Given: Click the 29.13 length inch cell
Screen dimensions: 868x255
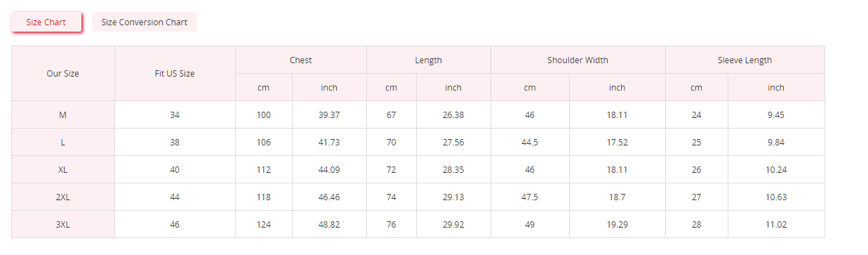Looking at the screenshot, I should [x=453, y=197].
